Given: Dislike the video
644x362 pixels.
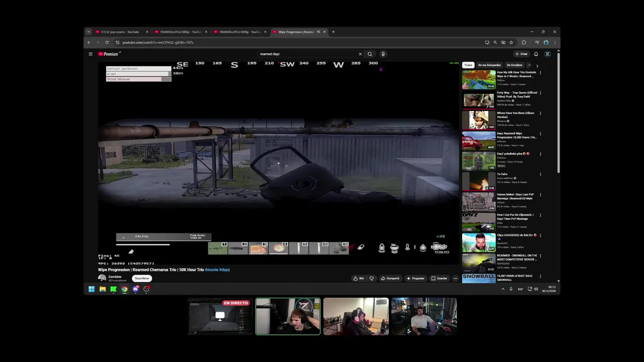Looking at the screenshot, I should pos(372,278).
